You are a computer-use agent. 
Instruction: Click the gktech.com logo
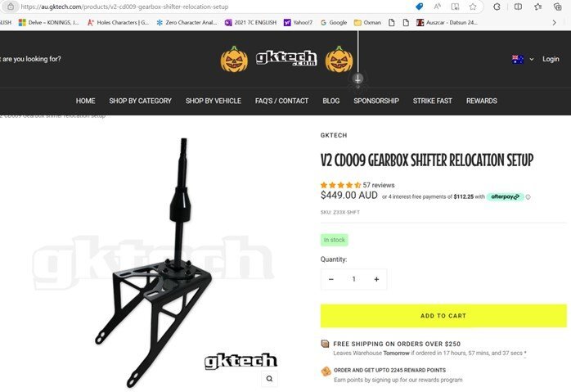click(x=286, y=58)
